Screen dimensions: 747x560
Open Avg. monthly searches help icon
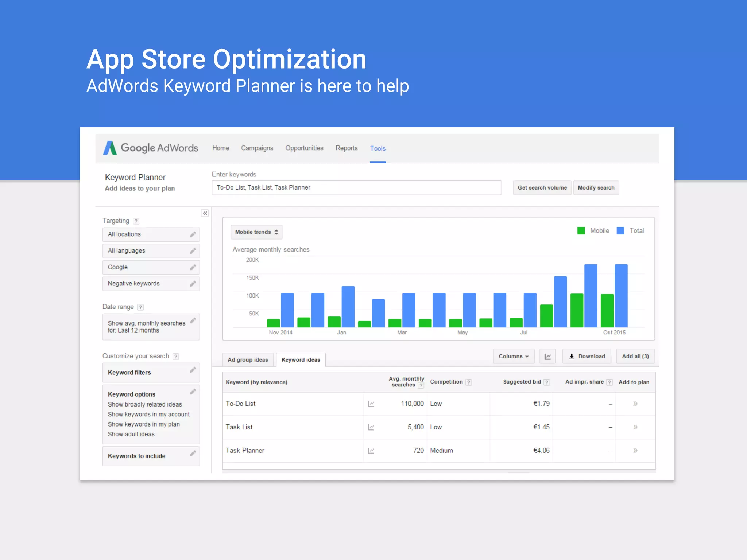421,385
